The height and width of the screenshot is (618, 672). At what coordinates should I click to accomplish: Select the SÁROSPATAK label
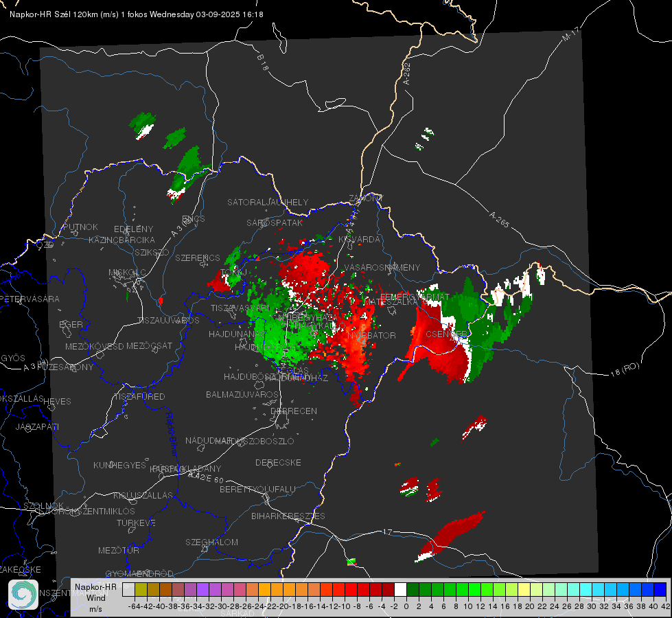(x=275, y=223)
